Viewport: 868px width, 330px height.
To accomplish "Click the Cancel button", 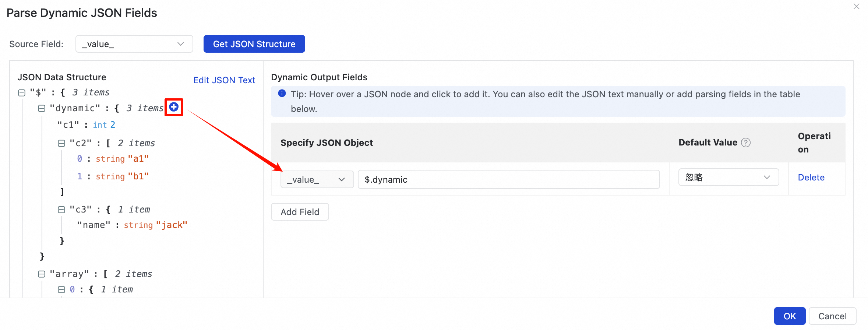I will click(x=832, y=316).
